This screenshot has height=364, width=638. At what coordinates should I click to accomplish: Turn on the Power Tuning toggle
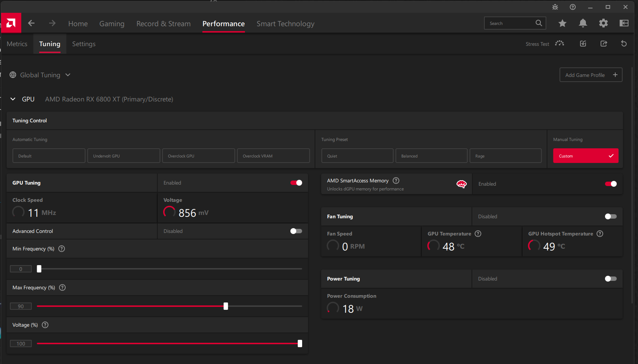[x=610, y=279]
